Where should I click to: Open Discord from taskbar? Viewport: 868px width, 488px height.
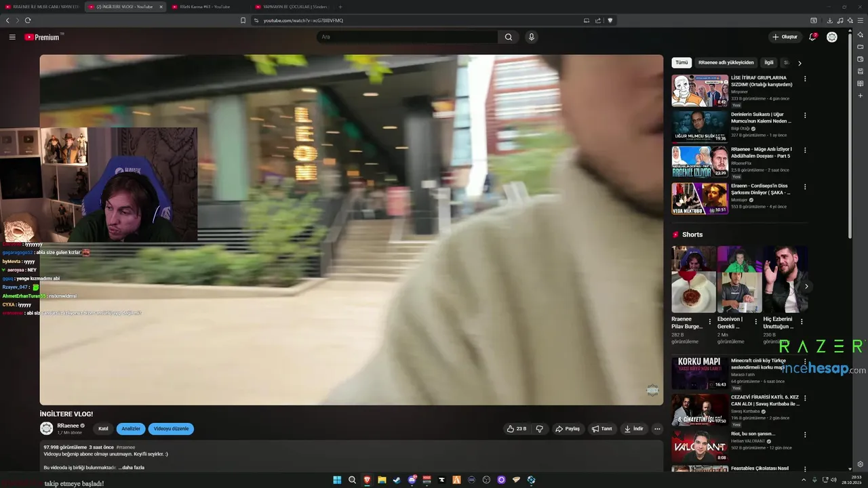[412, 480]
